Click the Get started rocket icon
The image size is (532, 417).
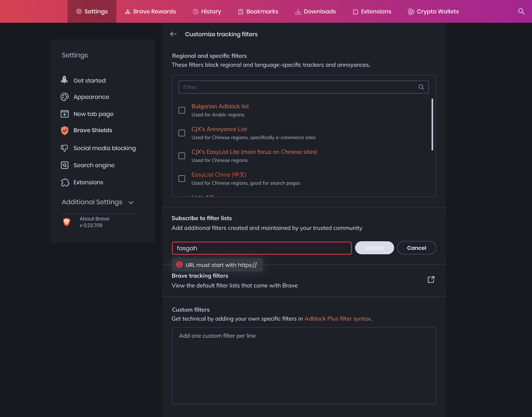tap(64, 80)
